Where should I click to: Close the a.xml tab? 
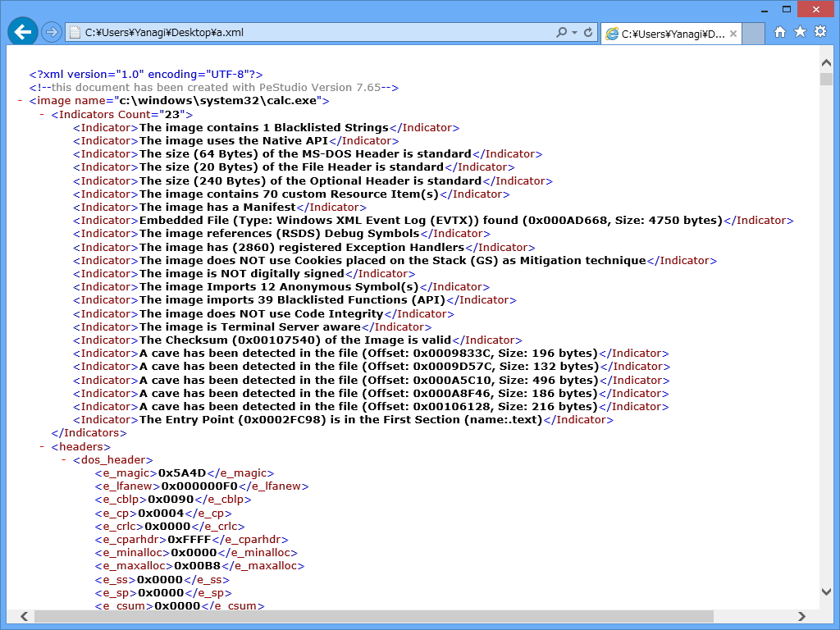733,34
